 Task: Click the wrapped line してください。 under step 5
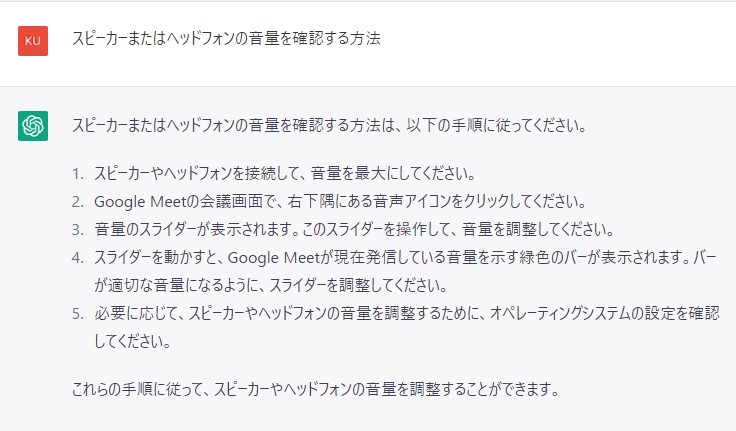pos(132,341)
